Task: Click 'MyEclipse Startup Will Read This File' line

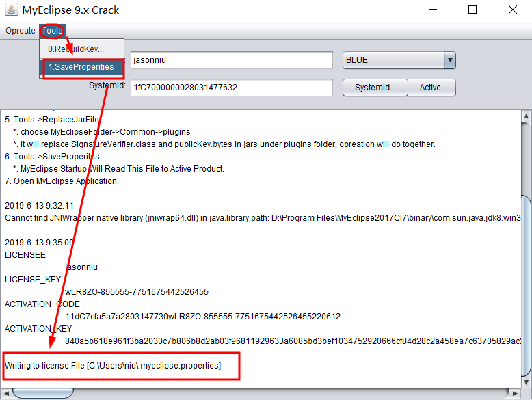Action: 119,169
